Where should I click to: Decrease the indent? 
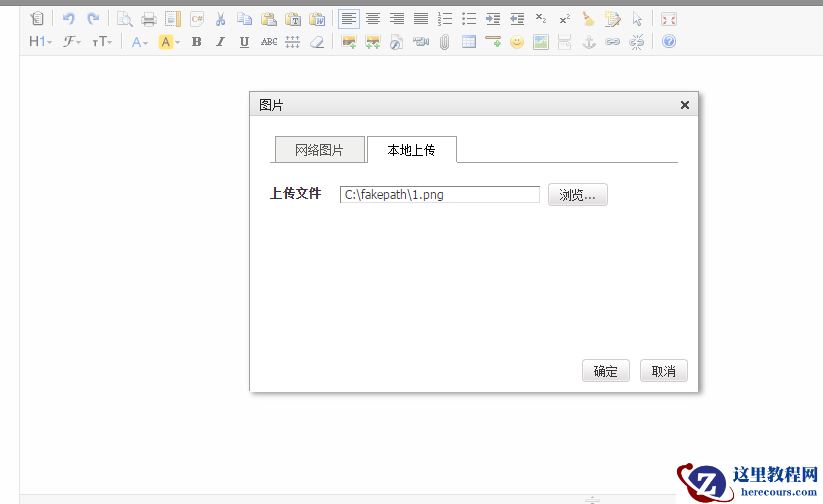[x=517, y=19]
